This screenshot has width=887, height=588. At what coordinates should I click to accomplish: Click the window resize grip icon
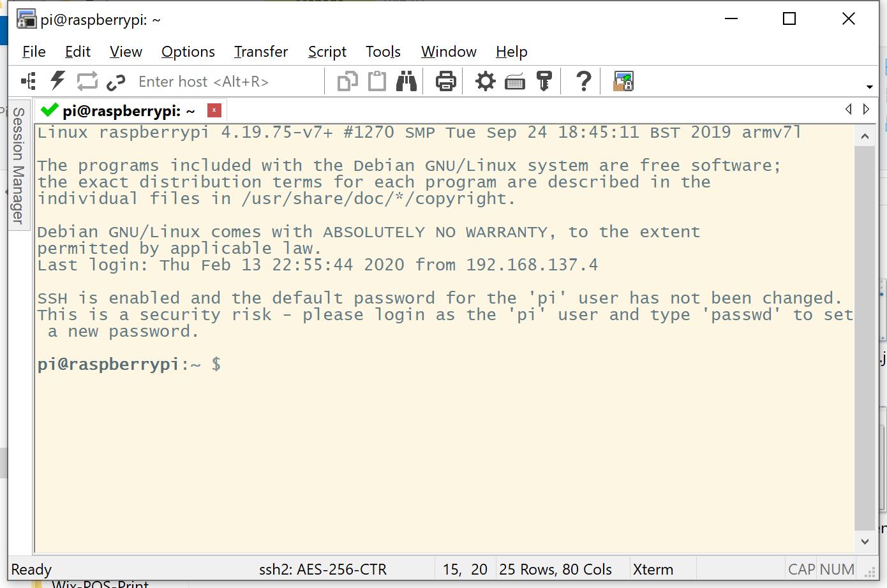[x=869, y=572]
